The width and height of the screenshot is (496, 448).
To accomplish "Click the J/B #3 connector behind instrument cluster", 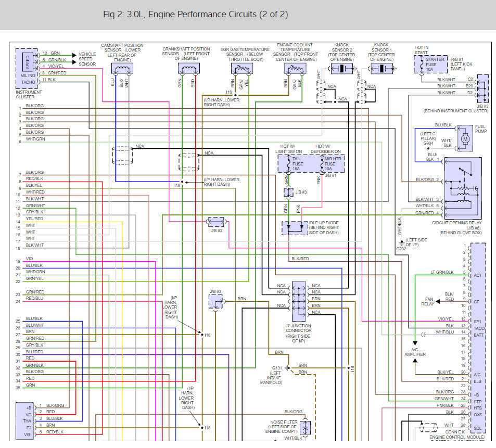I will [482, 89].
